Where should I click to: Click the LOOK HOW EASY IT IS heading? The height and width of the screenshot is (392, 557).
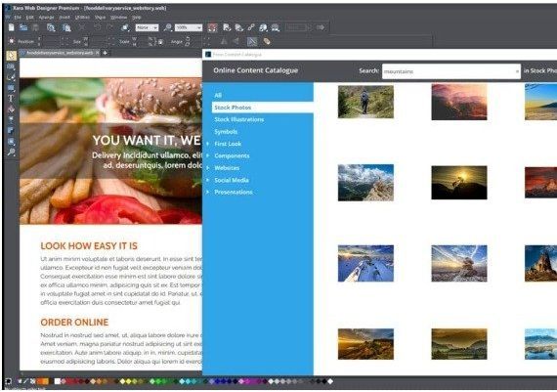pyautogui.click(x=89, y=246)
